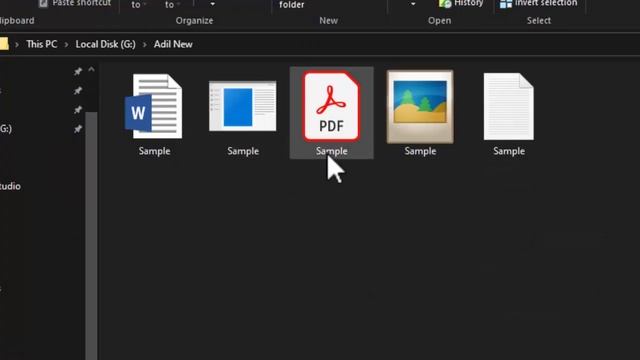This screenshot has width=640, height=360.
Task: Expand the chevron after Local Disk (G:)
Action: 144,44
